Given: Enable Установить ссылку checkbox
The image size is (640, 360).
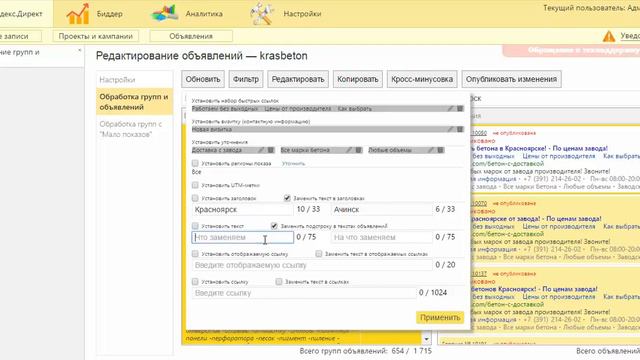Looking at the screenshot, I should coord(195,282).
